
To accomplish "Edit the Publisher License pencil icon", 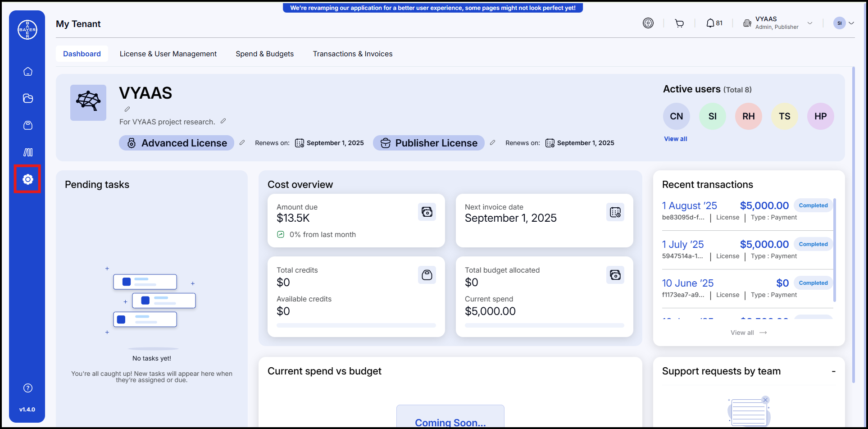I will (x=492, y=142).
